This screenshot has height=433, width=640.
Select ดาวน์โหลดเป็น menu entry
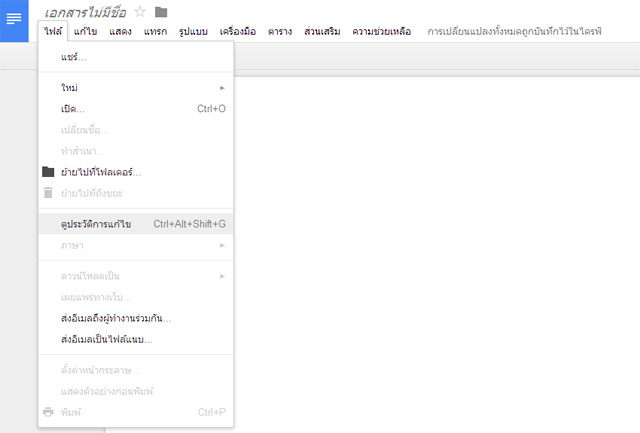pos(136,276)
